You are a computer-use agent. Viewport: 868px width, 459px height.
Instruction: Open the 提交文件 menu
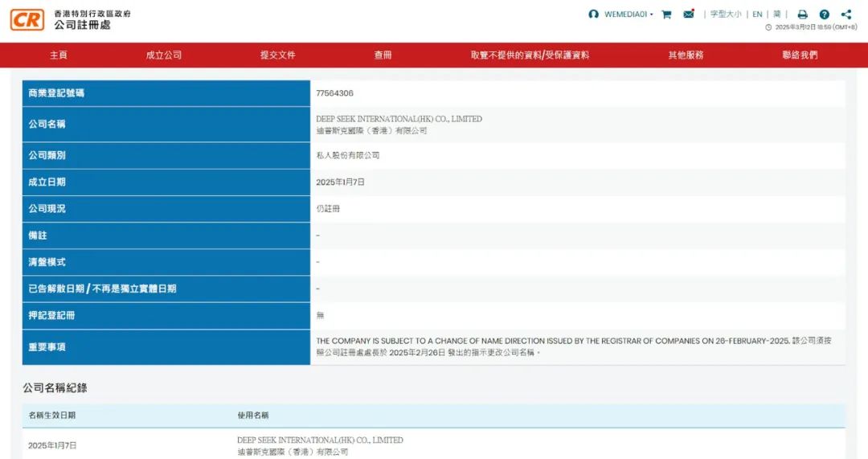tap(278, 55)
